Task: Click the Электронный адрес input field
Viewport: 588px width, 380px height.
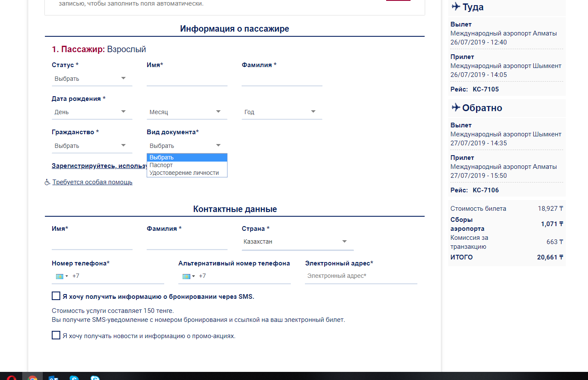Action: point(361,276)
